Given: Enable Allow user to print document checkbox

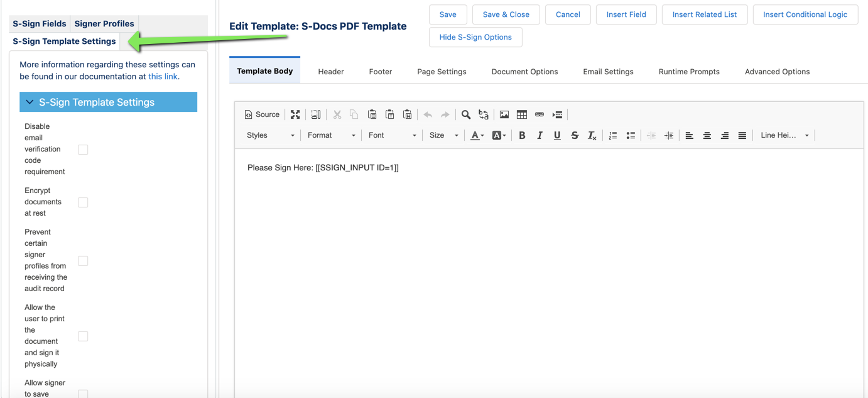Looking at the screenshot, I should click(x=83, y=336).
